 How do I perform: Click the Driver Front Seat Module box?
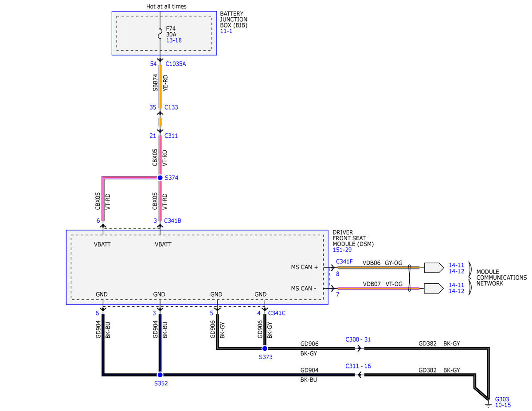pyautogui.click(x=197, y=267)
